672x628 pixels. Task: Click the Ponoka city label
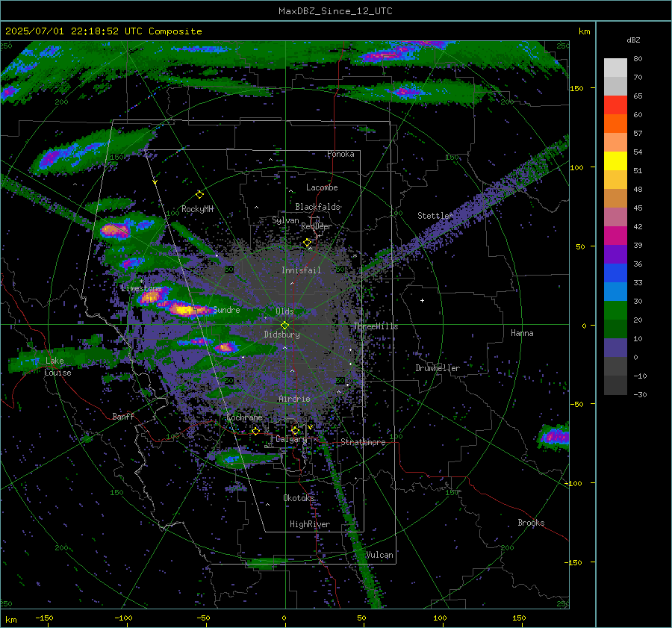coord(340,154)
